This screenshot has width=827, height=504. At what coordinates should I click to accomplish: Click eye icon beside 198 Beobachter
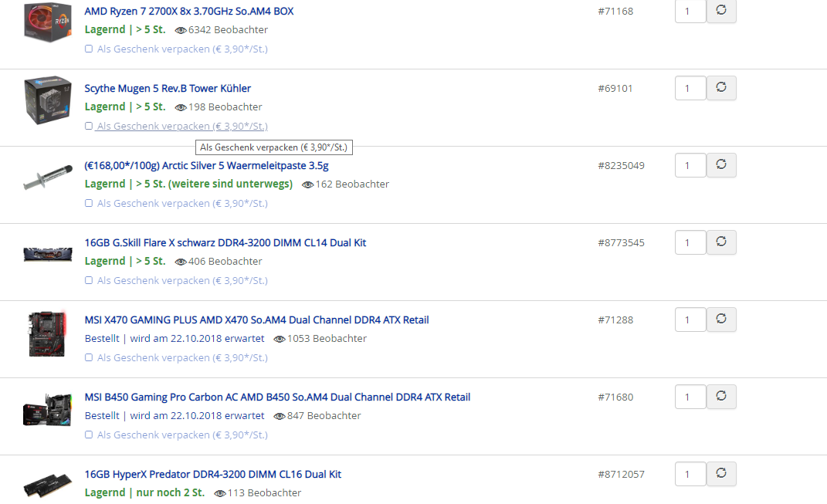click(181, 107)
